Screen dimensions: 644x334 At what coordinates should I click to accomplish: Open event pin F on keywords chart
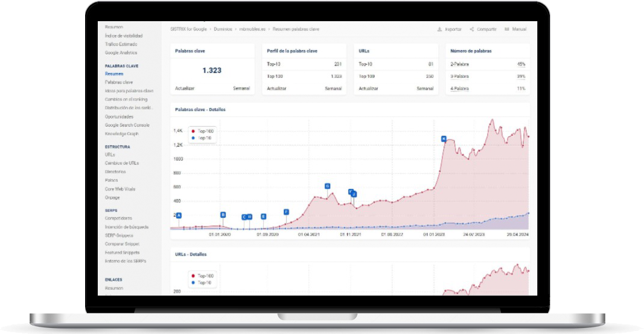coord(286,212)
